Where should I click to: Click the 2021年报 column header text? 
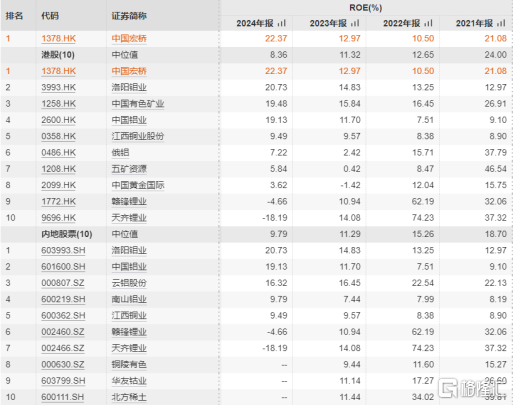click(x=474, y=23)
